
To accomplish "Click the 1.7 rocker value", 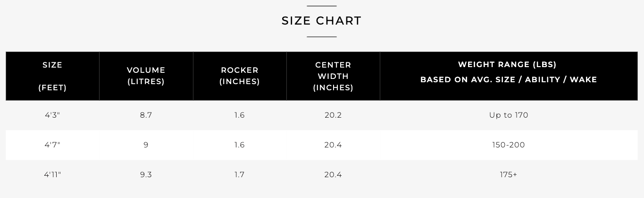I will [239, 175].
